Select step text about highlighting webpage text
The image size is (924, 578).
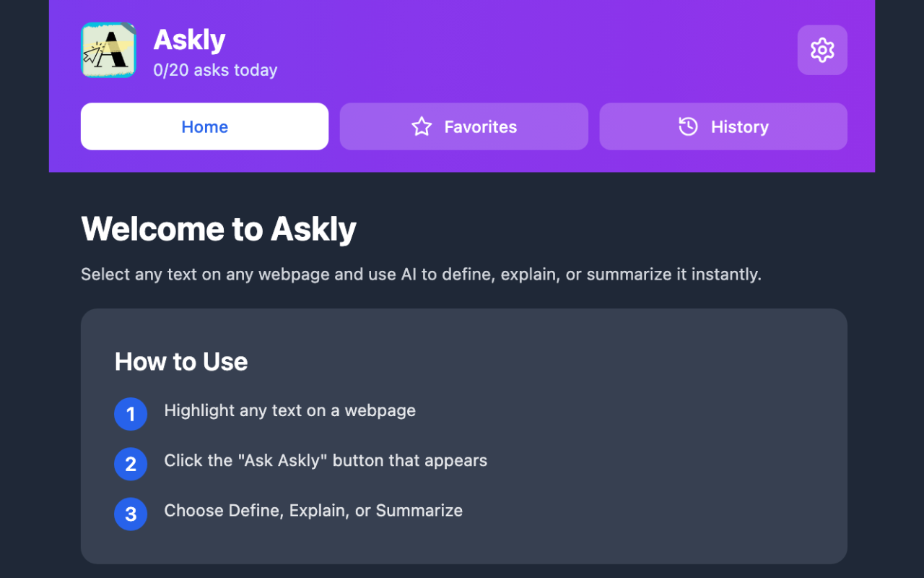290,410
